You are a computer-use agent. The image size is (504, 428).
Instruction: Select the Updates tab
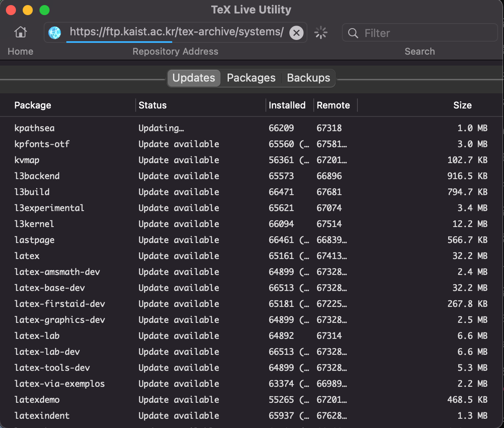(x=194, y=78)
